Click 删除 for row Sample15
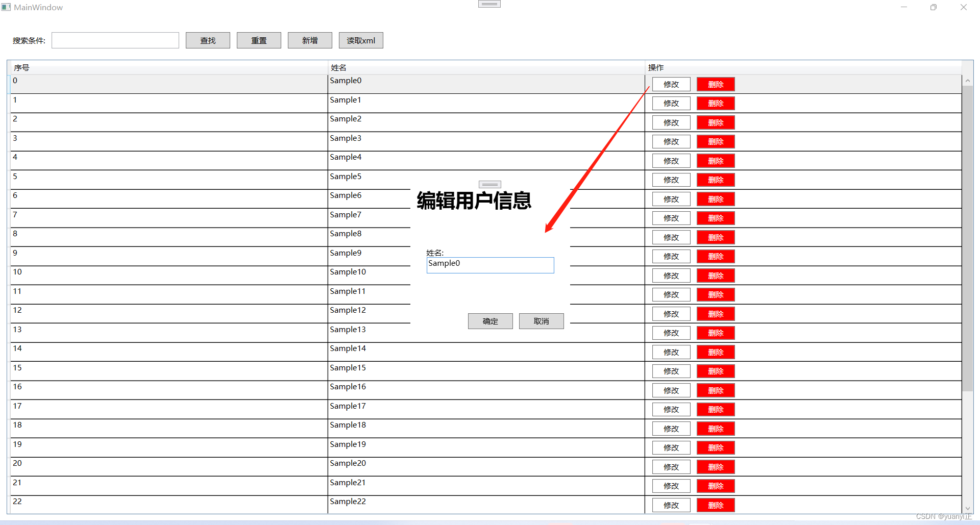 tap(716, 371)
